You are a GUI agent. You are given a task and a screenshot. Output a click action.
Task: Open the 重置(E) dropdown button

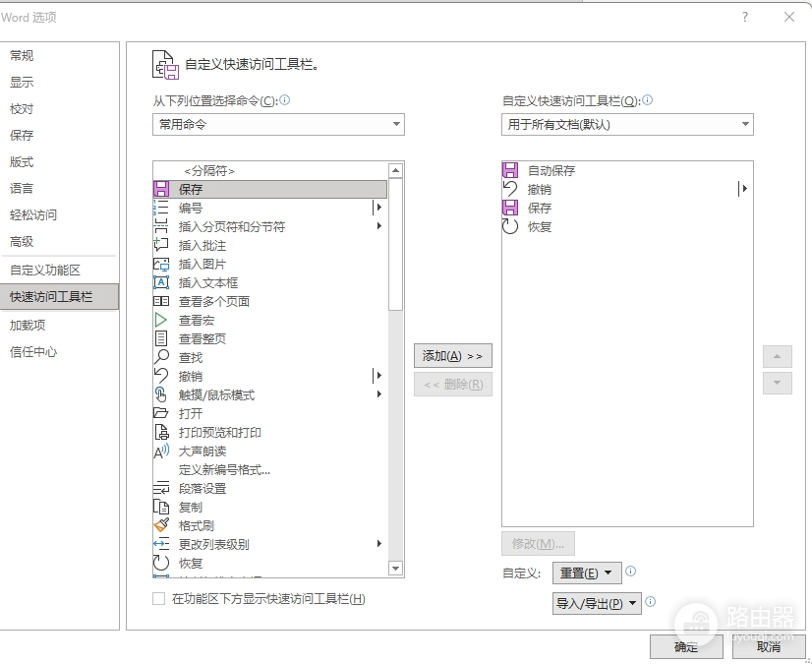(x=587, y=573)
